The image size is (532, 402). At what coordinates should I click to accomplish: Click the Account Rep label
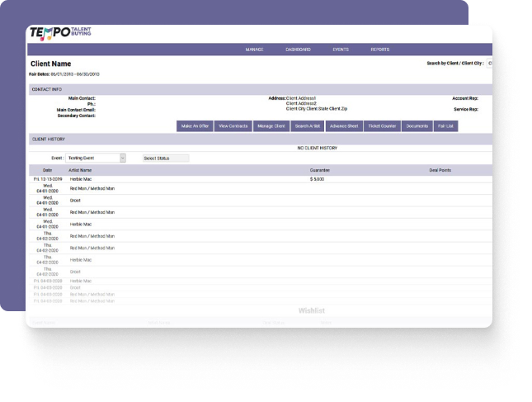tap(465, 98)
